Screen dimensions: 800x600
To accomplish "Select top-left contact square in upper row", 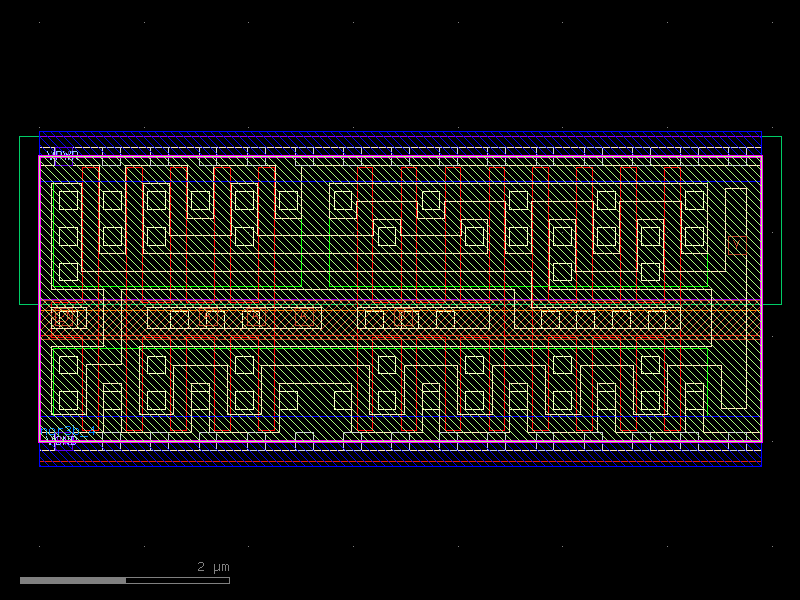I will tap(68, 200).
